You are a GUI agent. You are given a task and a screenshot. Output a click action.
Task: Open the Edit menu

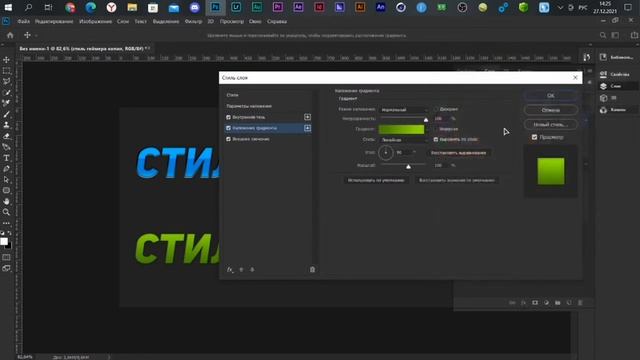click(x=54, y=22)
